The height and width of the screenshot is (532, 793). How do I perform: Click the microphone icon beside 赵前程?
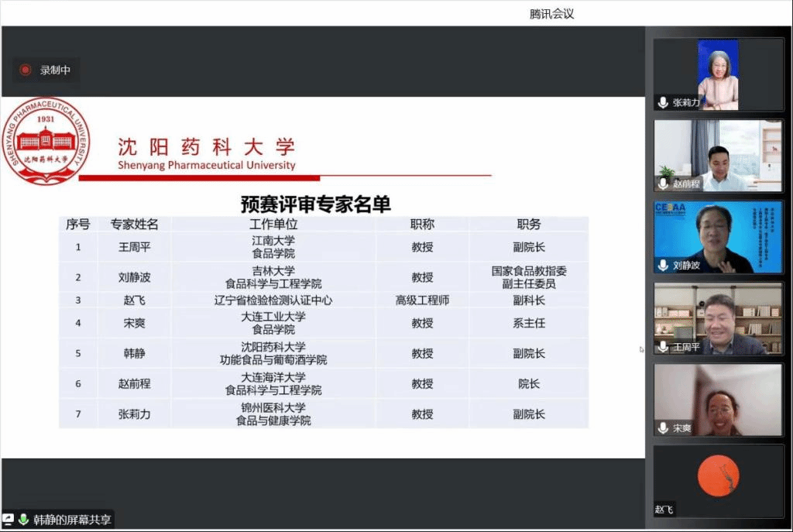pos(663,184)
